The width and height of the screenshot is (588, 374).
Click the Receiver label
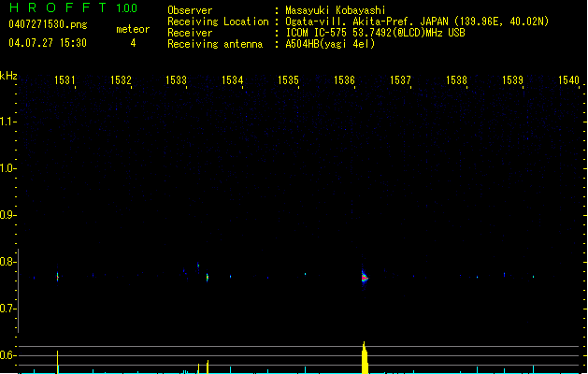click(x=190, y=33)
